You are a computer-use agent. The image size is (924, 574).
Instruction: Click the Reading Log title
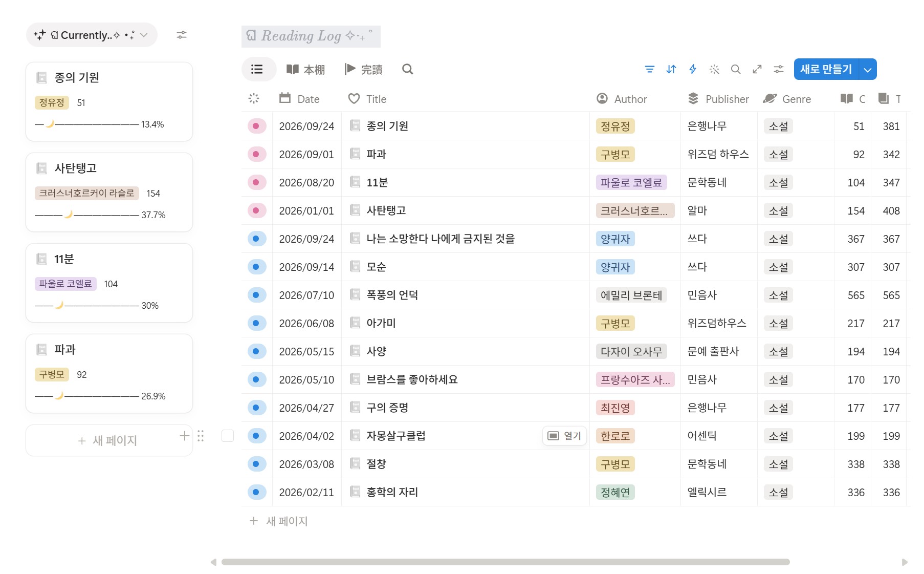point(311,36)
